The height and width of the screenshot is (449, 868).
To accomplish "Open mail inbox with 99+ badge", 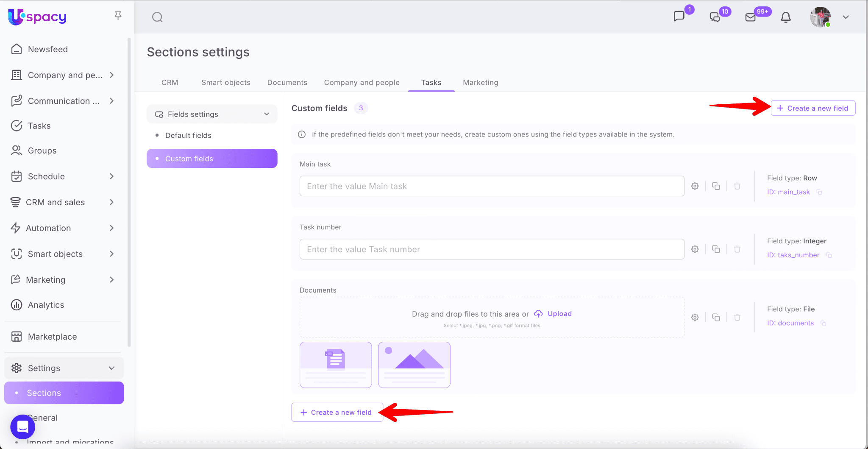I will point(751,17).
